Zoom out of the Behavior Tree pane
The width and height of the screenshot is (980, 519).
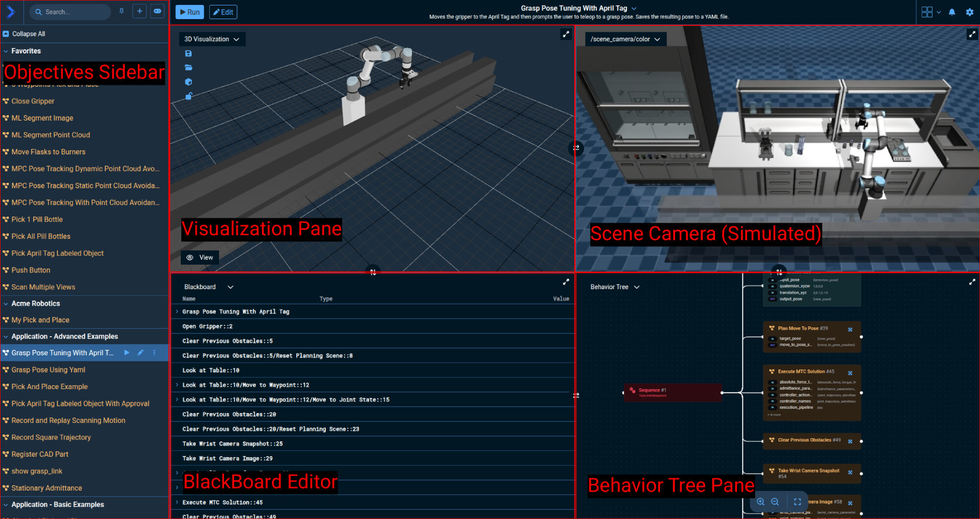pyautogui.click(x=775, y=501)
